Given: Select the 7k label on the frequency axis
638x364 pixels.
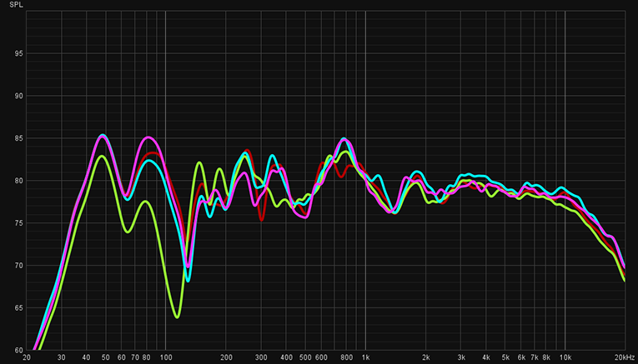Looking at the screenshot, I should 535,357.
